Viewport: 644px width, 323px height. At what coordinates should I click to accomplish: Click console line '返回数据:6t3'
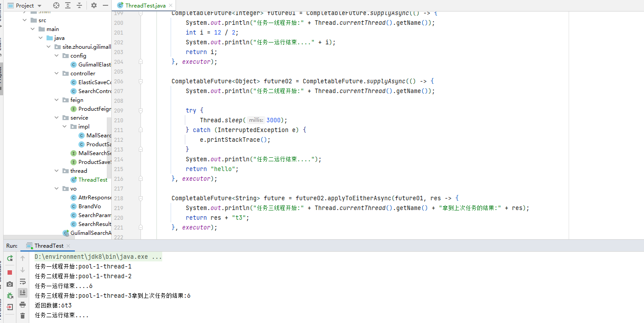tap(53, 305)
